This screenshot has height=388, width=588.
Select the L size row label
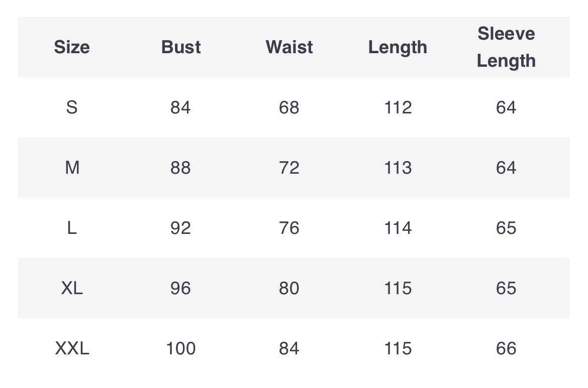point(72,228)
